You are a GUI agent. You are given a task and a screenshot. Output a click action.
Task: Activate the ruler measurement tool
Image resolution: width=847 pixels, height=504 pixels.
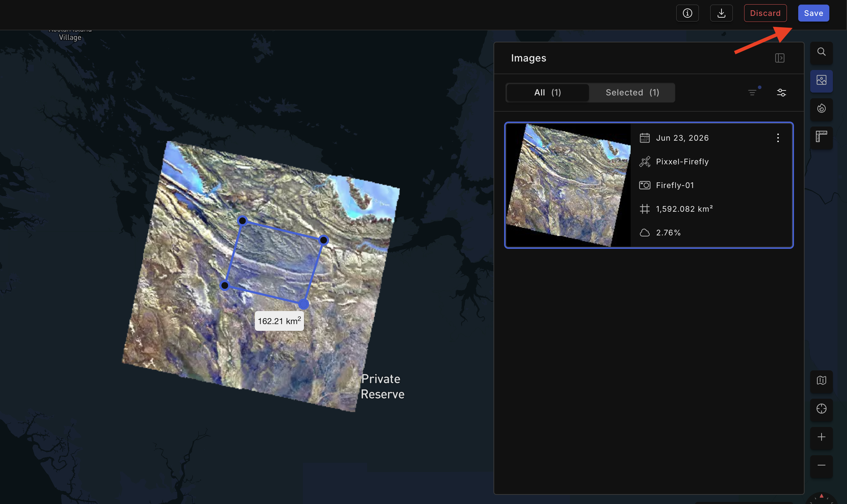[x=821, y=137]
